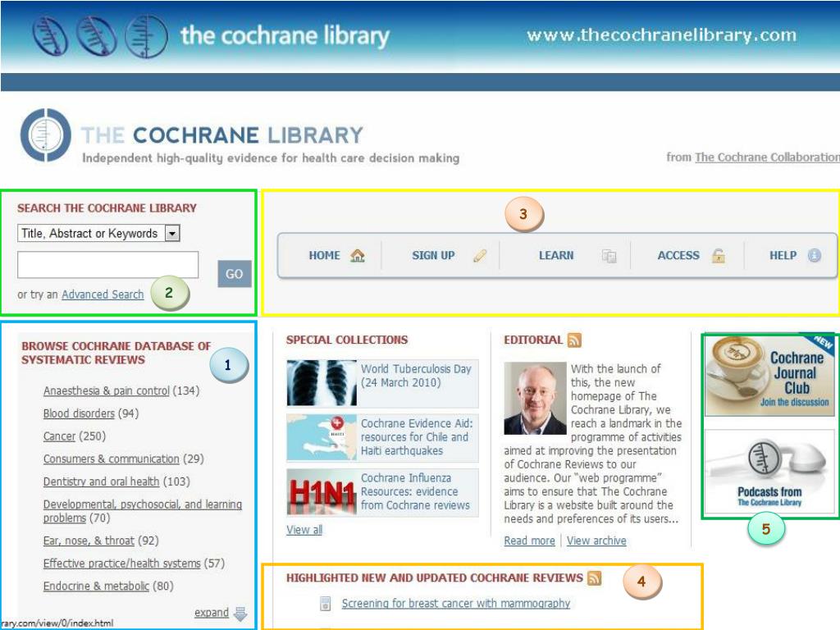Image resolution: width=840 pixels, height=630 pixels.
Task: Open the HELP menu item
Action: [783, 256]
